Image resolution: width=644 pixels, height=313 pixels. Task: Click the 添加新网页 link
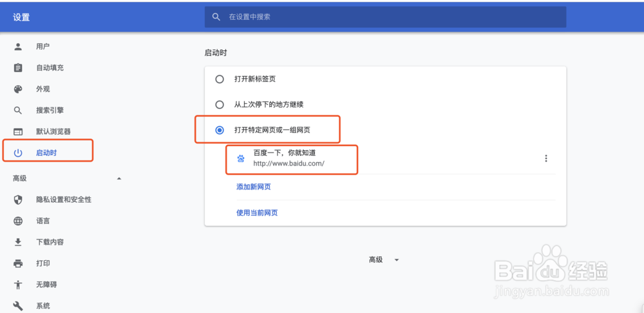coord(253,187)
